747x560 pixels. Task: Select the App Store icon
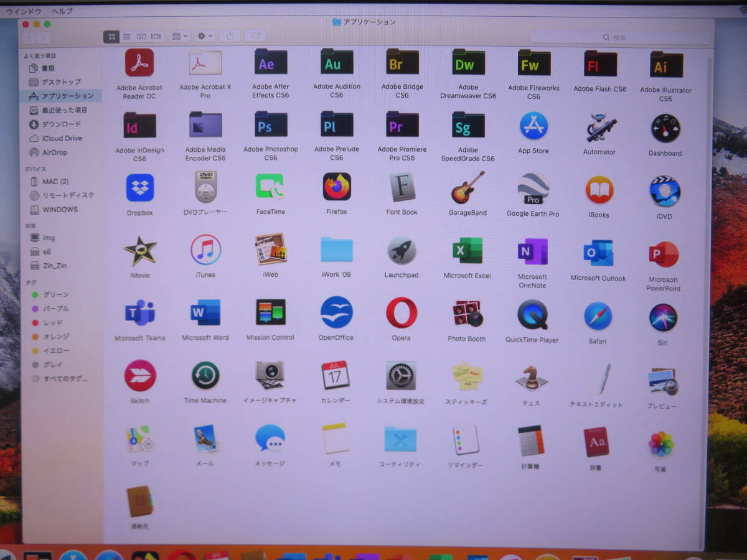click(533, 126)
